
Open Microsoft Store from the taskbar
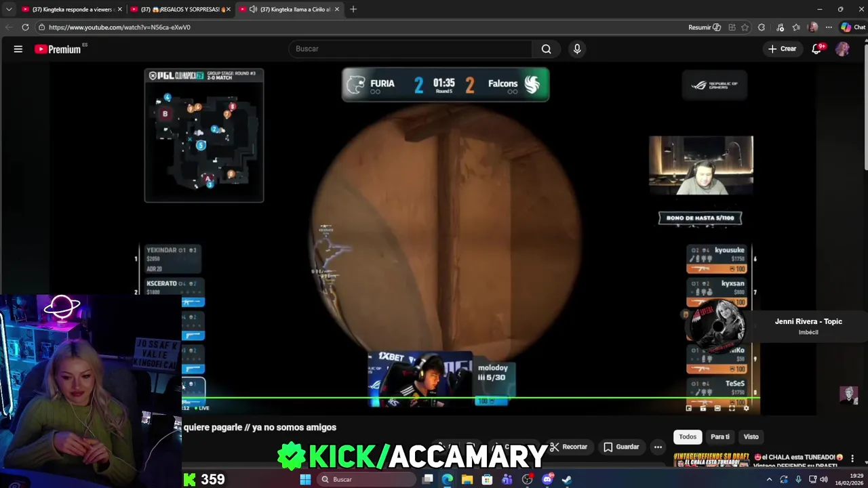[487, 479]
